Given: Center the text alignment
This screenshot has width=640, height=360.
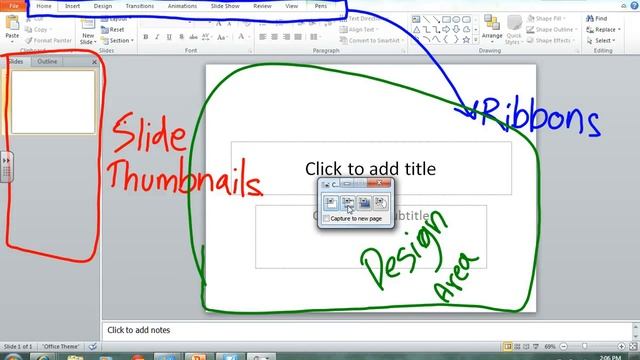Looking at the screenshot, I should [275, 37].
